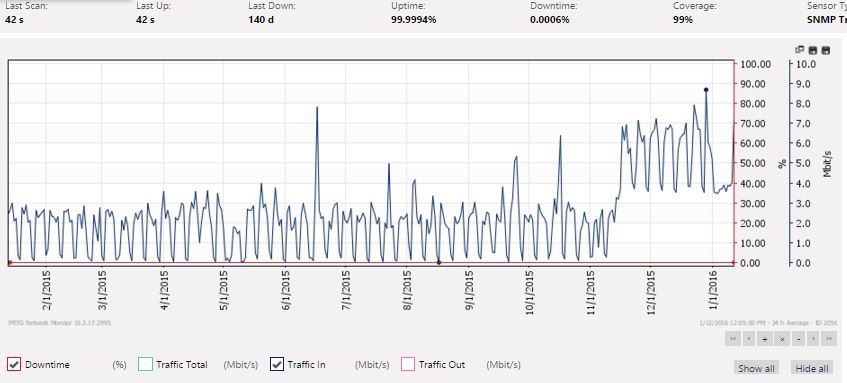
Task: Click the PRTG Network Monitor version text
Action: tap(59, 323)
